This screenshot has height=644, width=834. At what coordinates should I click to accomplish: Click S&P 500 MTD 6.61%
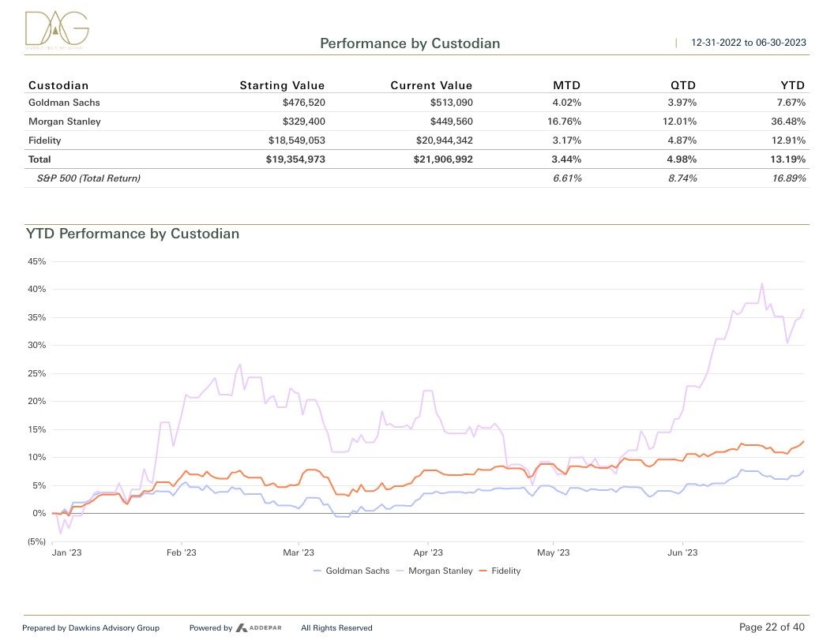pos(568,178)
